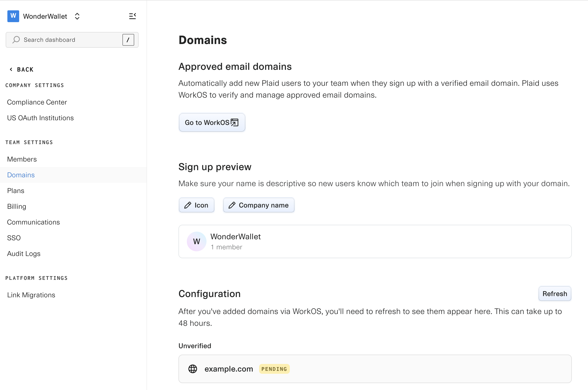588x390 pixels.
Task: Open the Members settings page
Action: coord(22,159)
